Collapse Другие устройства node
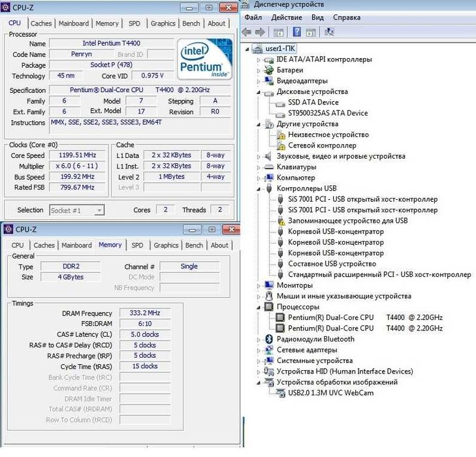 [259, 124]
